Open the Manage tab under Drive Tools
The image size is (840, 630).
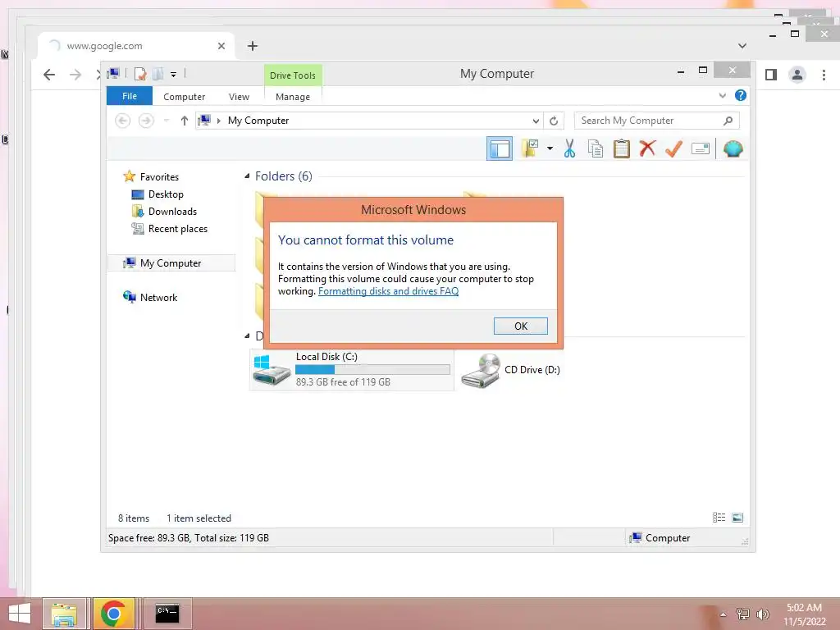(293, 97)
